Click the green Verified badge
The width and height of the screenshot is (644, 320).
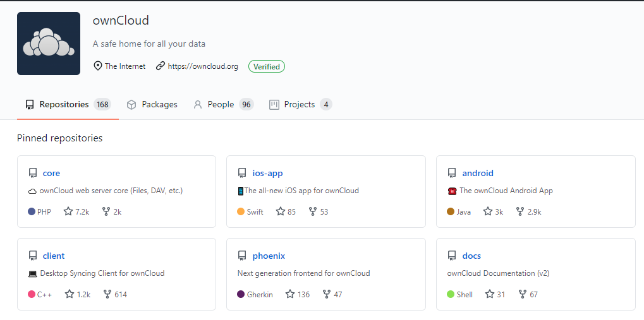pyautogui.click(x=267, y=66)
